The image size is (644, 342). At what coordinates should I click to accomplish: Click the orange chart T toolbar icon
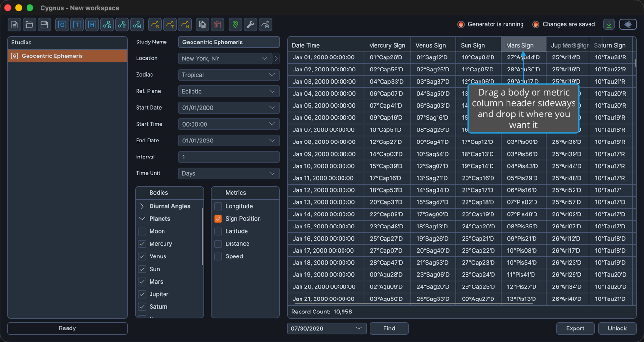(170, 25)
